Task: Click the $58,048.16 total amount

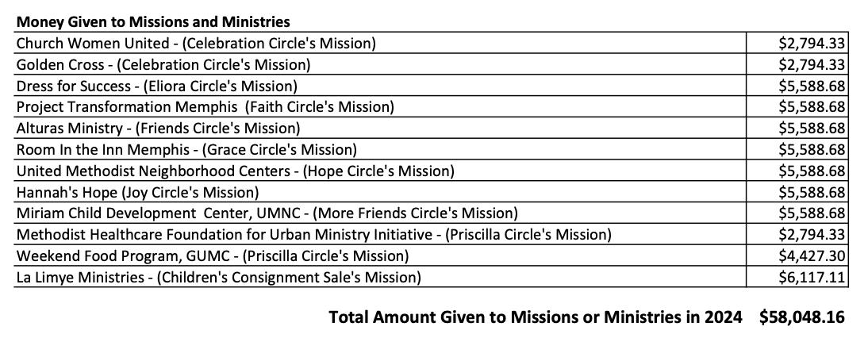Action: 801,317
